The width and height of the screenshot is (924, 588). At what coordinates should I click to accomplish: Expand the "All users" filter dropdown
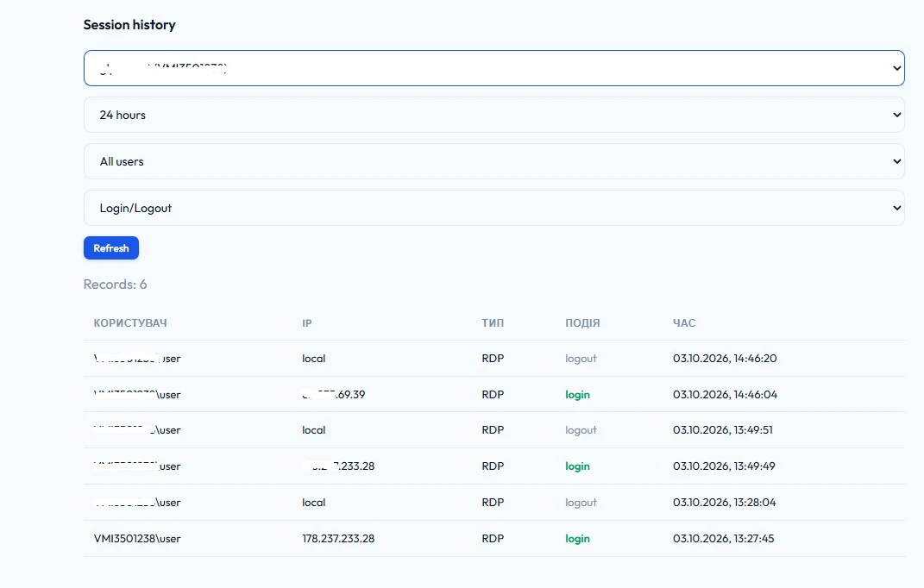[493, 161]
